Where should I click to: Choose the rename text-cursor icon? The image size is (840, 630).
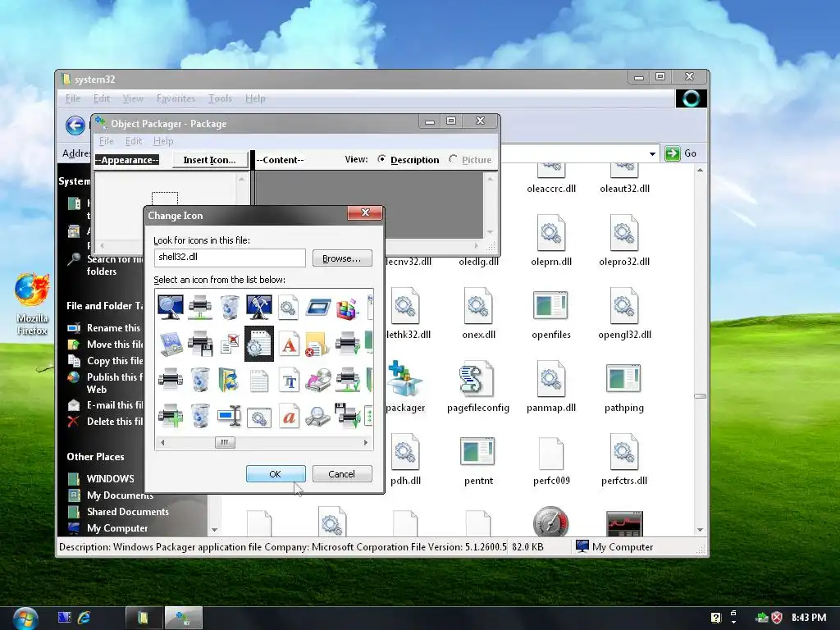click(230, 416)
